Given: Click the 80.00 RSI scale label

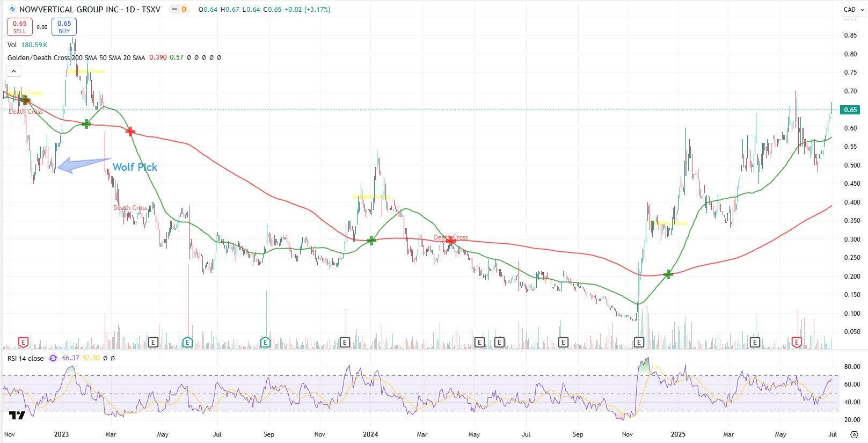Looking at the screenshot, I should (x=852, y=367).
